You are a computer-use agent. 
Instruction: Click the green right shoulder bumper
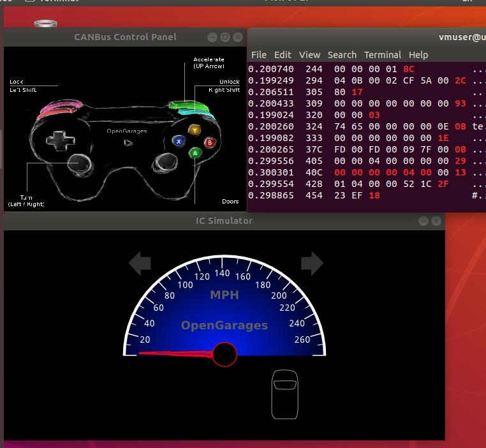pos(189,105)
